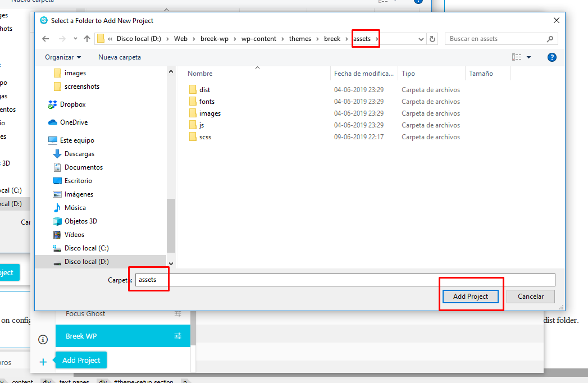
Task: Click the Back navigation arrow
Action: click(x=45, y=39)
